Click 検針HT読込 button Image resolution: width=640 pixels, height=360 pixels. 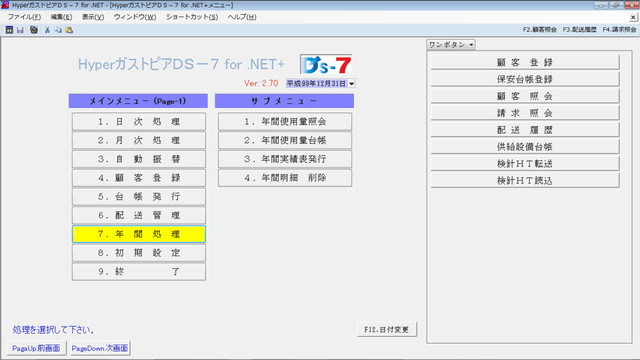[x=525, y=180]
